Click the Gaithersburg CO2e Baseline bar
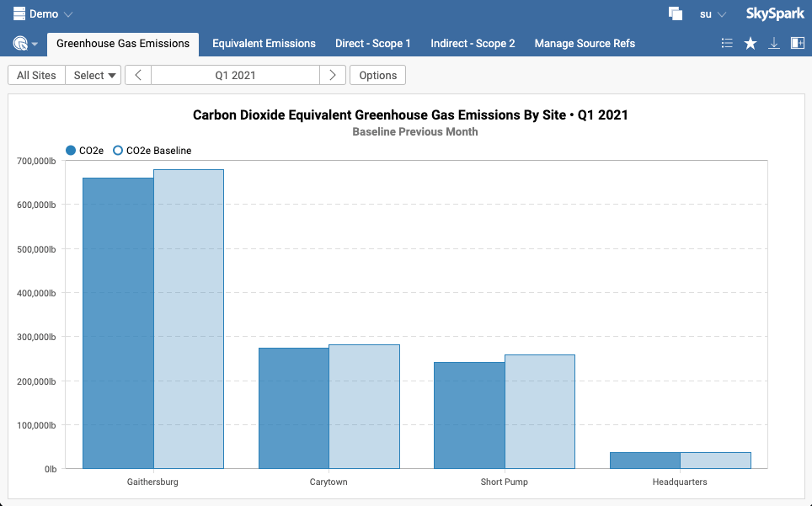The width and height of the screenshot is (812, 506). 189,319
